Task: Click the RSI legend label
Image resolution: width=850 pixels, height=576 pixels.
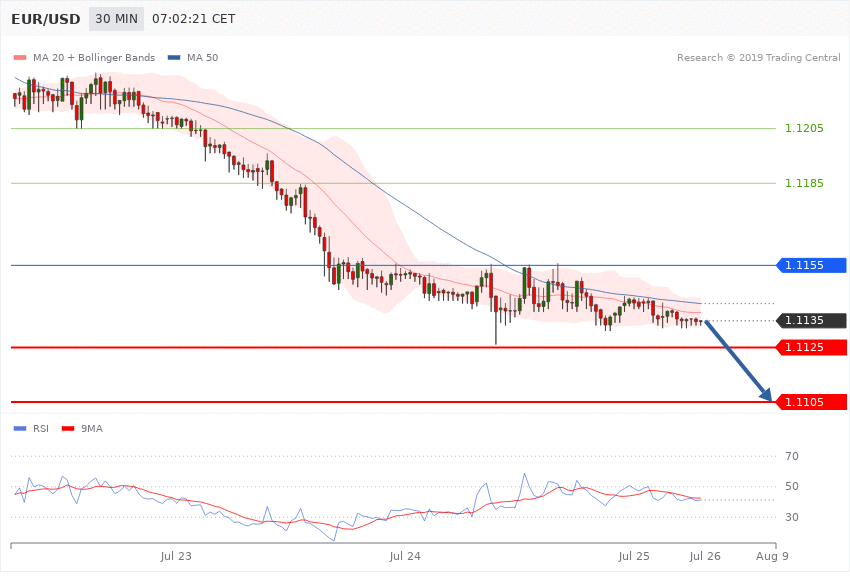Action: [x=41, y=429]
